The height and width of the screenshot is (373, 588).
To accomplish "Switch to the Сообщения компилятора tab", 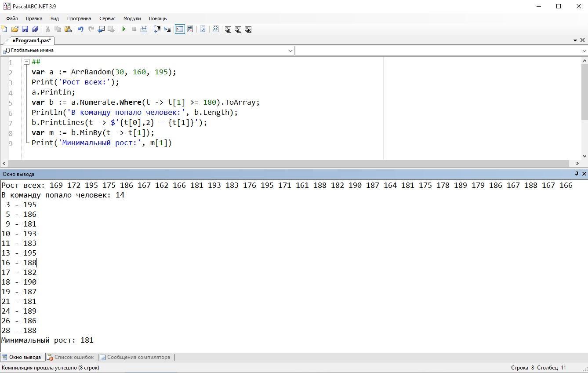I will (135, 357).
